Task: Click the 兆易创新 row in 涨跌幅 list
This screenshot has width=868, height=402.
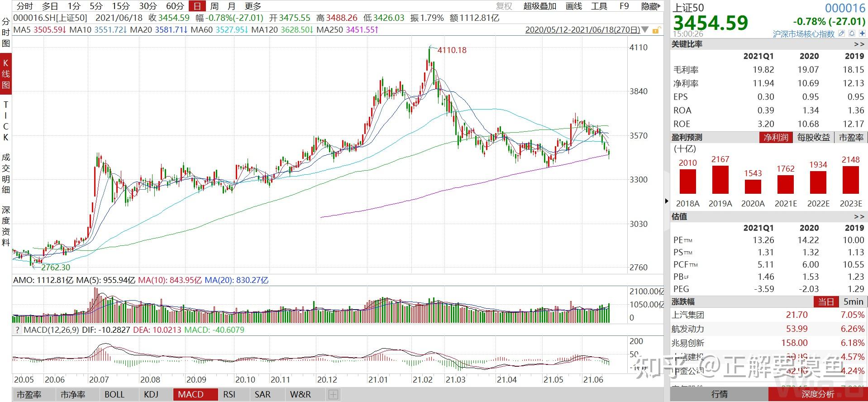Action: click(x=768, y=343)
